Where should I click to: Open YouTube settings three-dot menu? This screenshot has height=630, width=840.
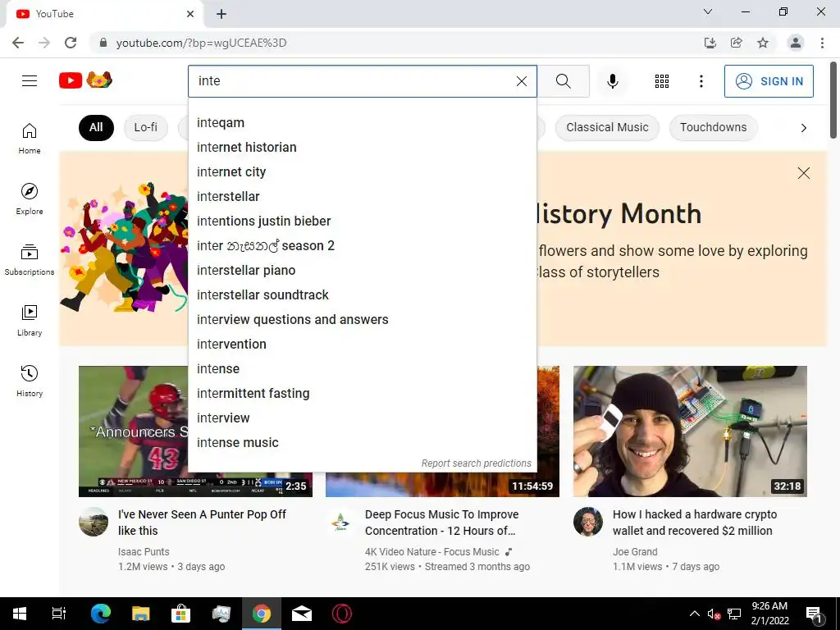point(701,81)
